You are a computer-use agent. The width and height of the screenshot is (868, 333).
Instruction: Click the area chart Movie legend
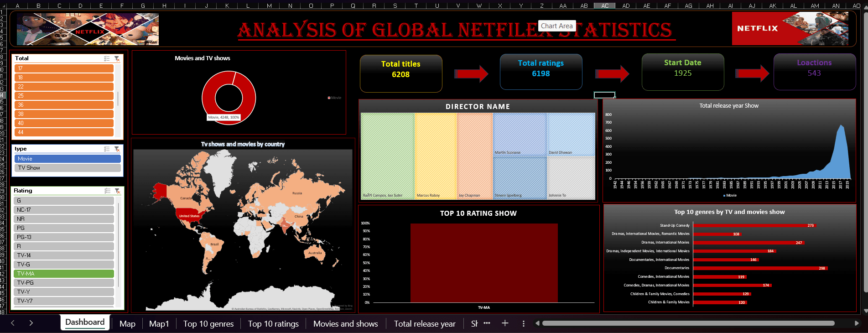pyautogui.click(x=730, y=195)
